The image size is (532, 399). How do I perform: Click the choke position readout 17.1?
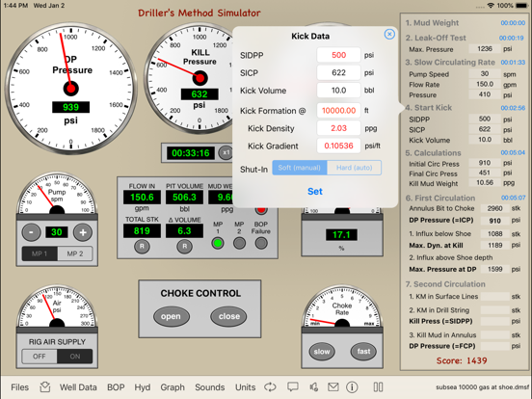pyautogui.click(x=341, y=235)
